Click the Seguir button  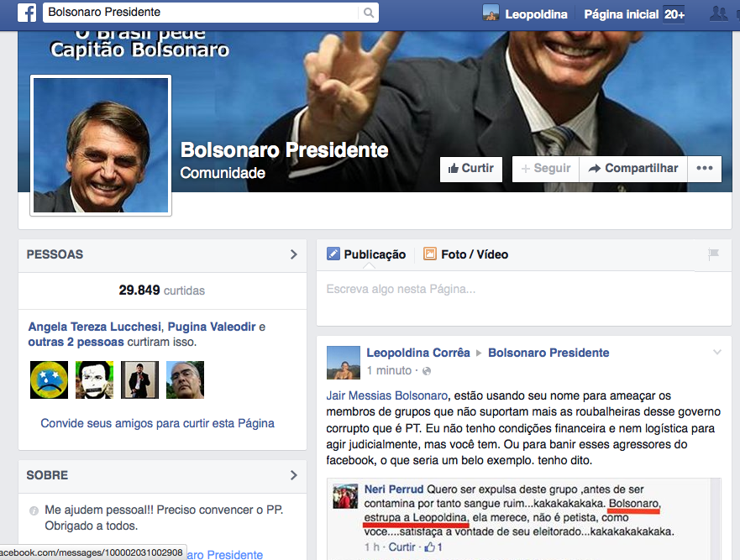(545, 169)
